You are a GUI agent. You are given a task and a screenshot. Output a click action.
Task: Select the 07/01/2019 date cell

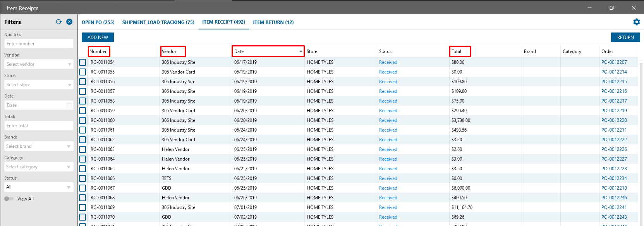click(246, 207)
